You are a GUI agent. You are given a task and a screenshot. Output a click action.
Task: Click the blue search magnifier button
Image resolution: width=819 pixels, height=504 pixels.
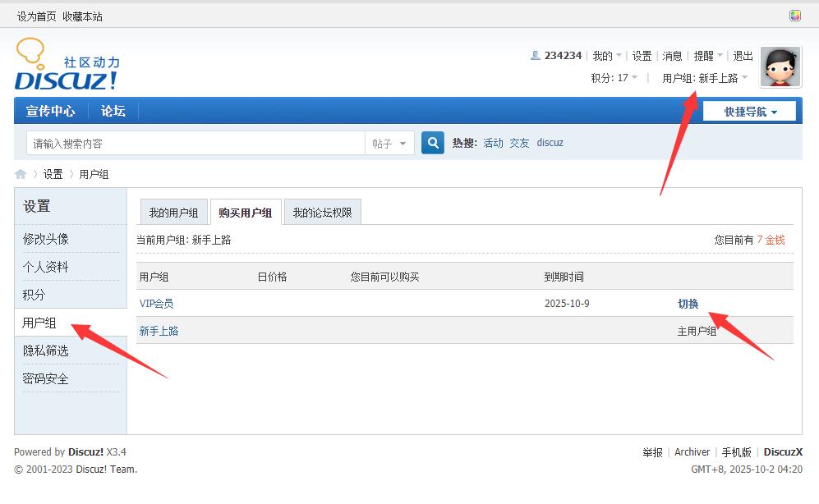point(433,143)
